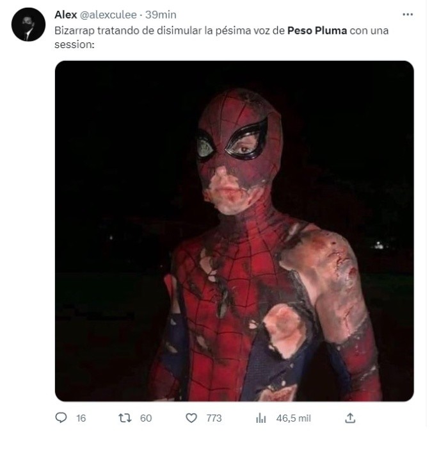The width and height of the screenshot is (448, 476).
Task: Click the share upload icon
Action: 350,418
